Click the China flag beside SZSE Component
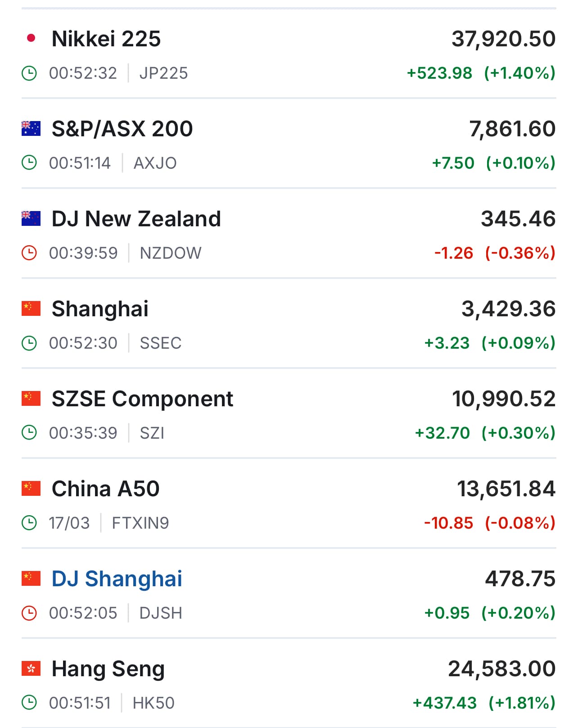Viewport: 578px width, 728px height. [31, 399]
